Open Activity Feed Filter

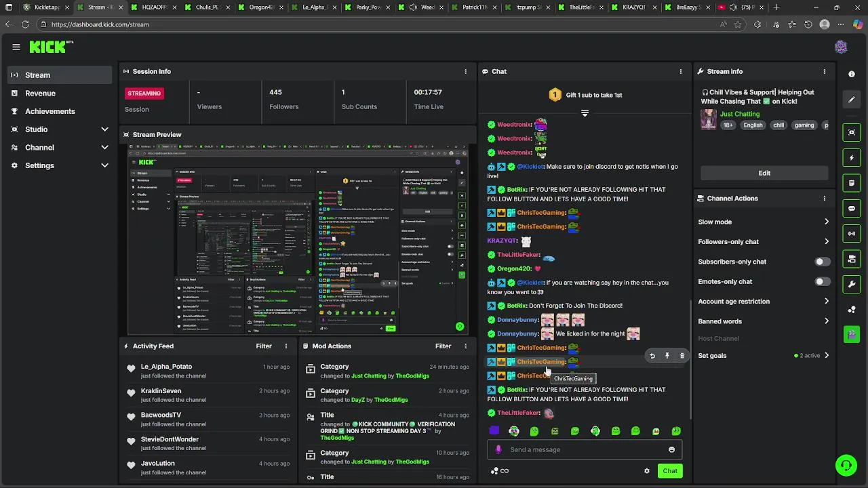coord(264,346)
